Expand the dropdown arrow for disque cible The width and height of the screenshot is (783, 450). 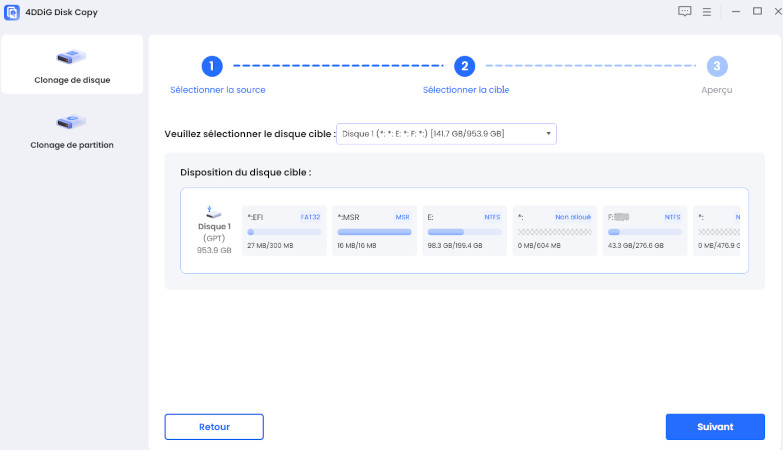pos(548,133)
